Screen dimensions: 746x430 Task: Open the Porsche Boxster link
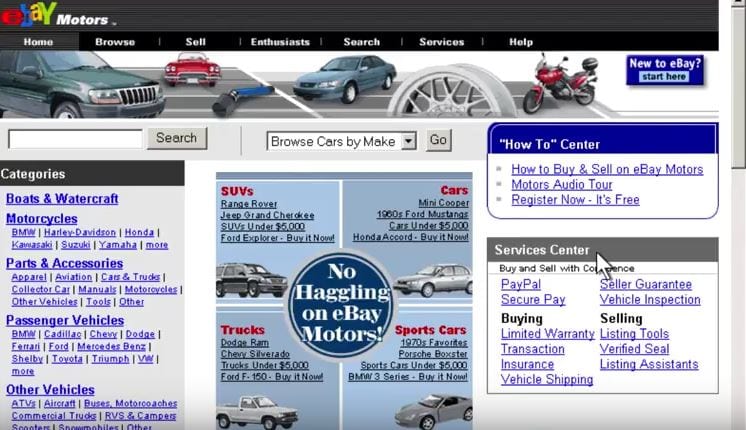433,354
